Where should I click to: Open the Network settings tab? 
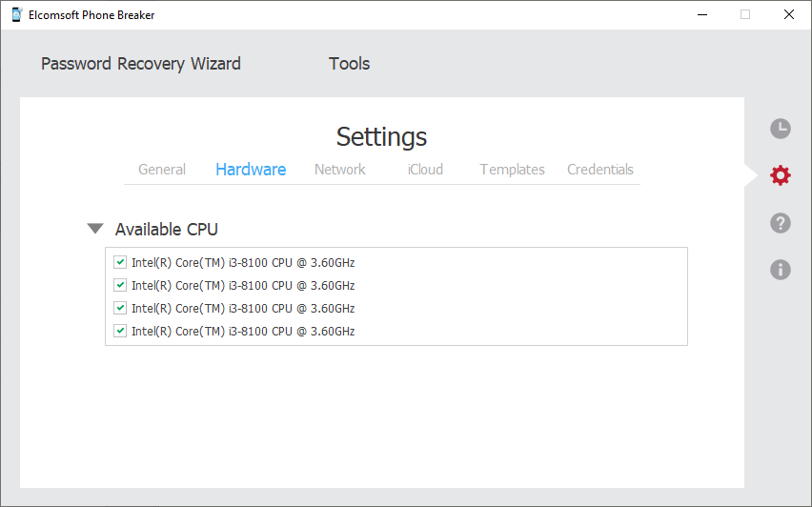click(340, 170)
